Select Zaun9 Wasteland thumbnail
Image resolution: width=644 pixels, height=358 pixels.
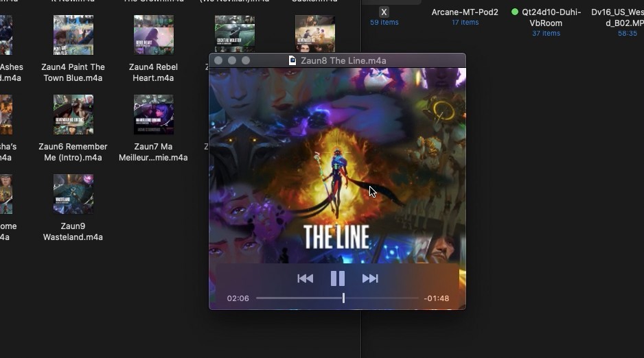[73, 194]
